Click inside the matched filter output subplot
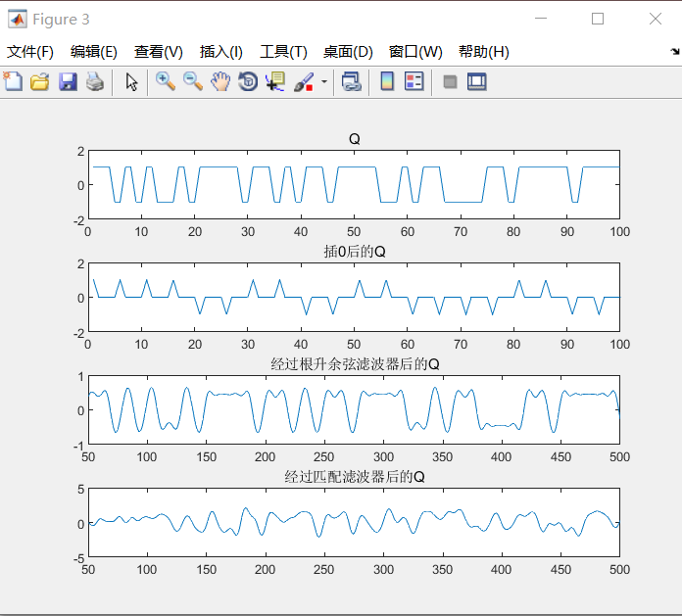The height and width of the screenshot is (616, 682). pyautogui.click(x=354, y=523)
